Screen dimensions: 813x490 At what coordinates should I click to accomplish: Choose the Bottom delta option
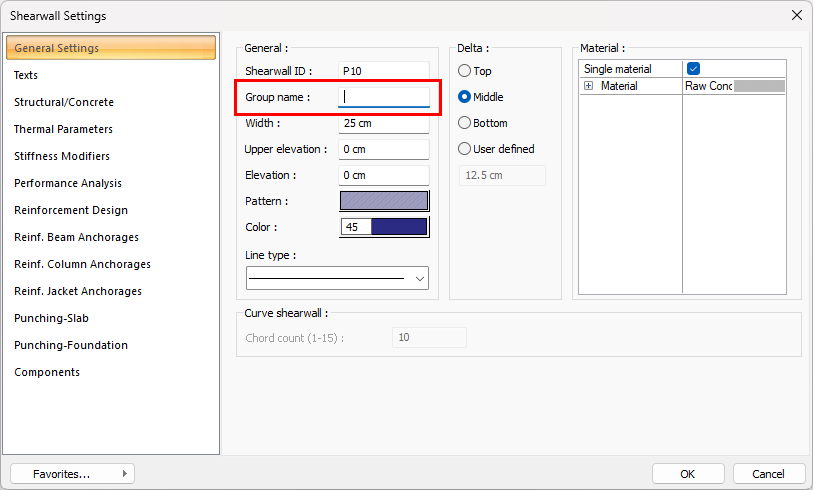pos(465,123)
